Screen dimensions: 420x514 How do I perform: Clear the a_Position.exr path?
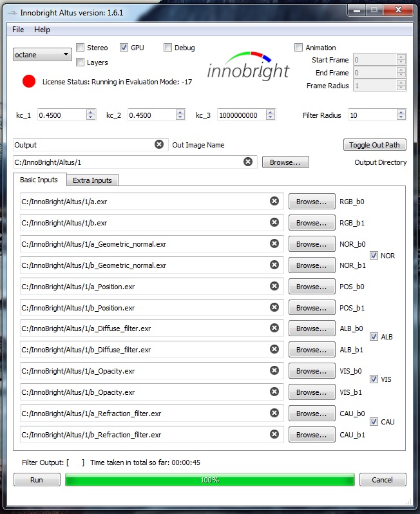coord(274,286)
